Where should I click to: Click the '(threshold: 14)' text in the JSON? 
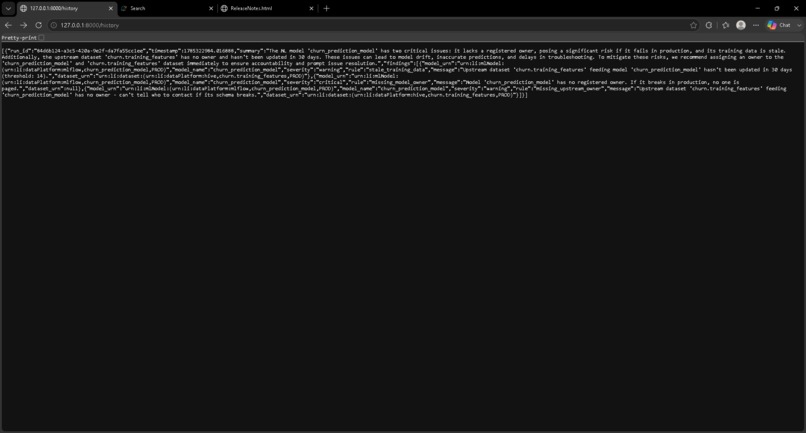[x=26, y=76]
